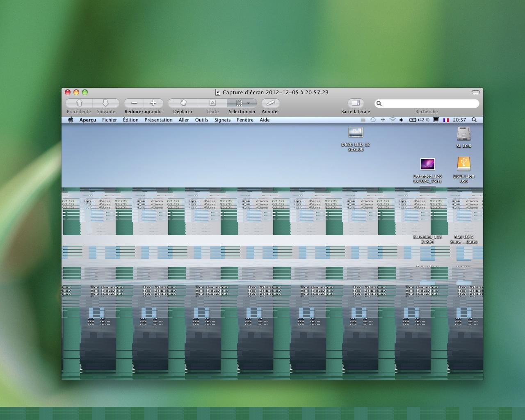Go to the Suivante page arrow
The width and height of the screenshot is (525, 420).
coord(105,103)
